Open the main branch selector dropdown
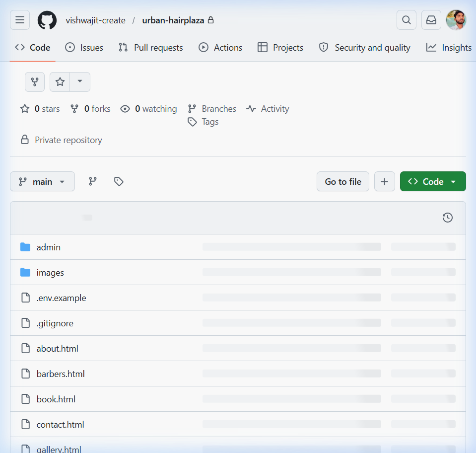476x453 pixels. [43, 181]
